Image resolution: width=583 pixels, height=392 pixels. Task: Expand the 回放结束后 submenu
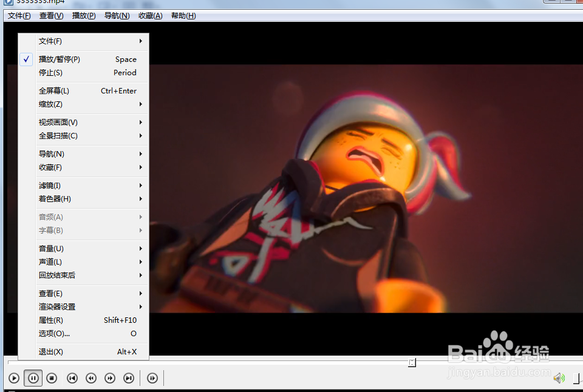tap(84, 275)
